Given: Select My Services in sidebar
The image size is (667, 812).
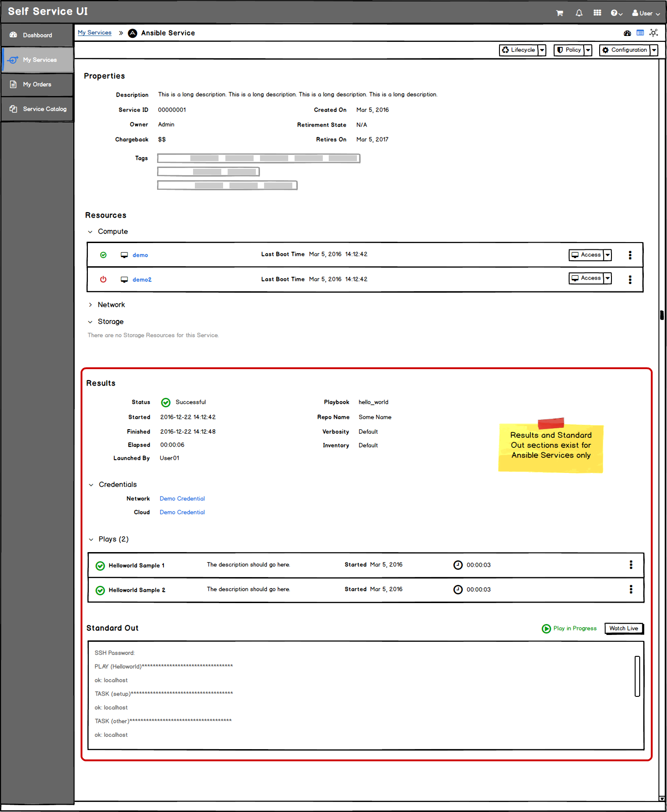Looking at the screenshot, I should [37, 60].
